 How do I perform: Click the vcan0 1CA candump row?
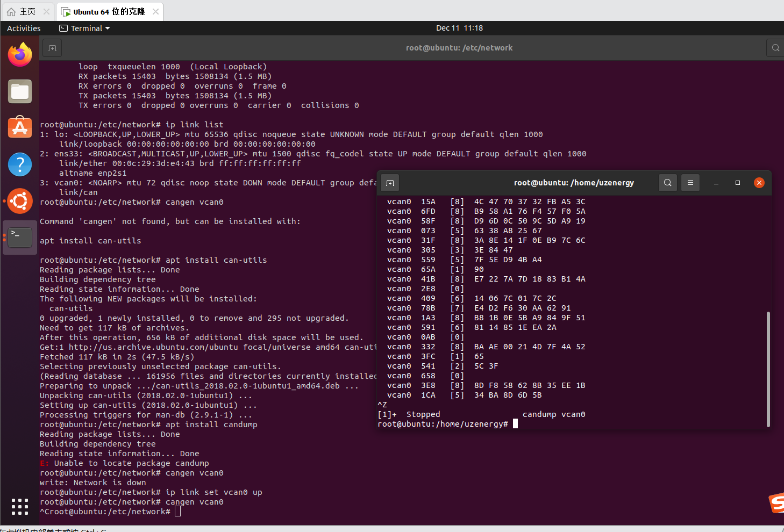click(x=465, y=395)
